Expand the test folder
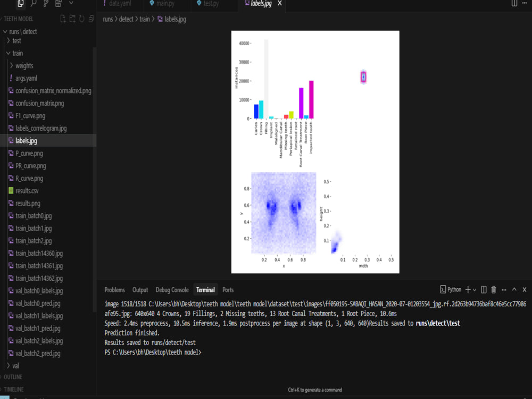532x399 pixels. pos(16,41)
